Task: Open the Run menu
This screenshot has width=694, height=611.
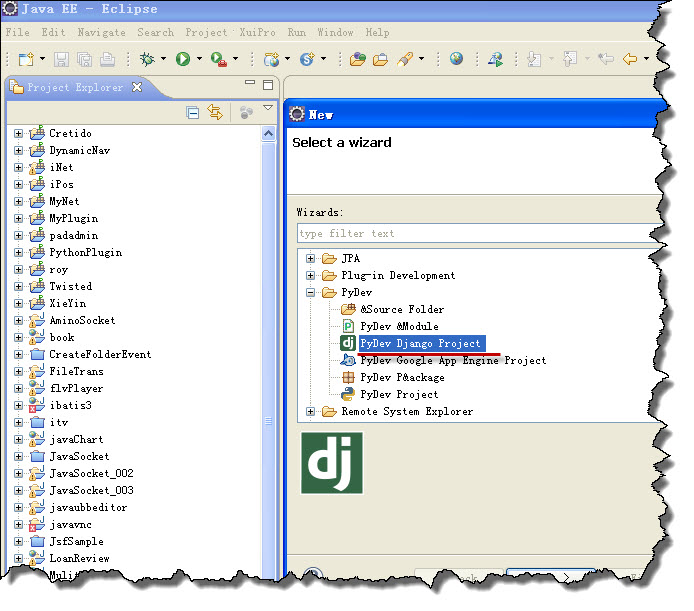Action: (297, 32)
